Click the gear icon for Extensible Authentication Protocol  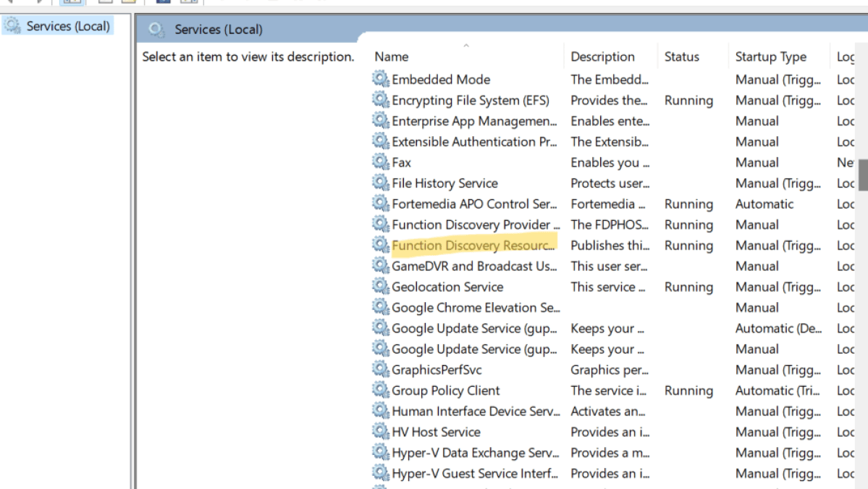click(380, 141)
